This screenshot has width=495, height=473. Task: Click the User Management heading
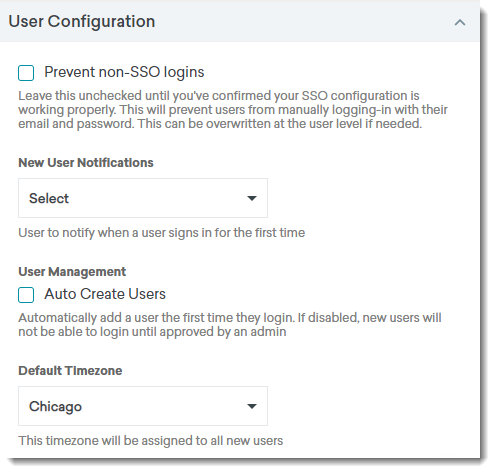(x=72, y=272)
